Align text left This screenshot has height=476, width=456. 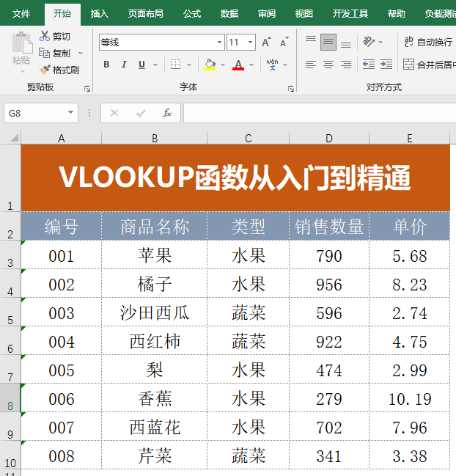(311, 65)
